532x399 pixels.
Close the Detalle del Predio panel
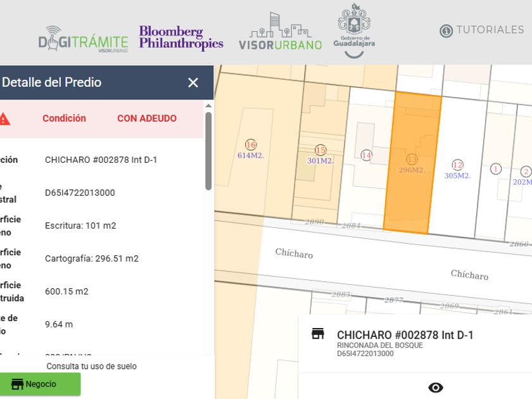click(x=193, y=82)
